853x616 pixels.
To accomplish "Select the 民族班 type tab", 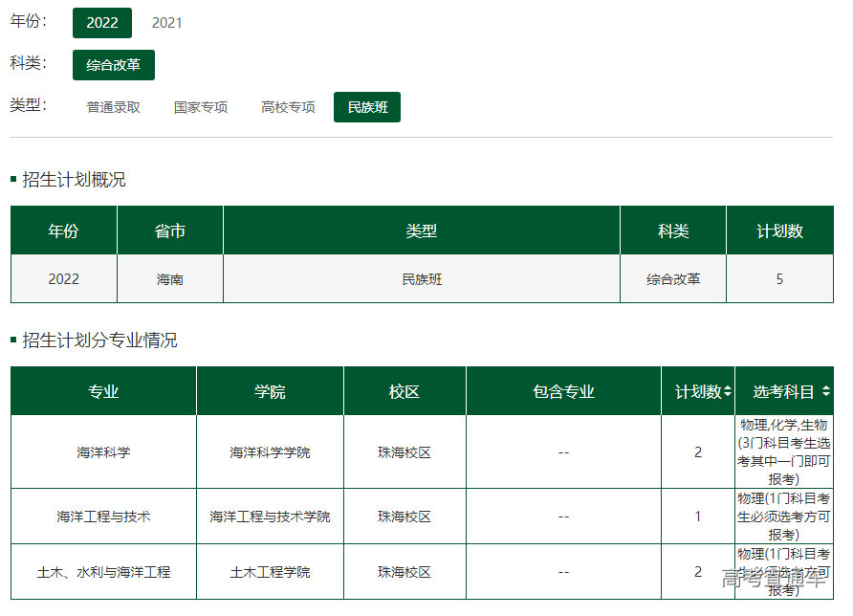I will [x=367, y=107].
